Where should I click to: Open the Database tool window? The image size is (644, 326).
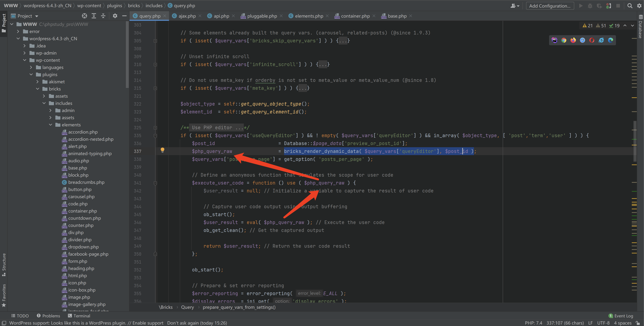640,26
